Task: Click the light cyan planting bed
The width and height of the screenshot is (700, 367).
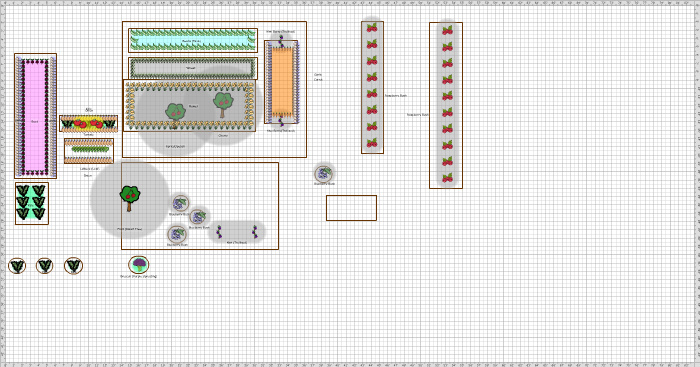Action: 193,41
